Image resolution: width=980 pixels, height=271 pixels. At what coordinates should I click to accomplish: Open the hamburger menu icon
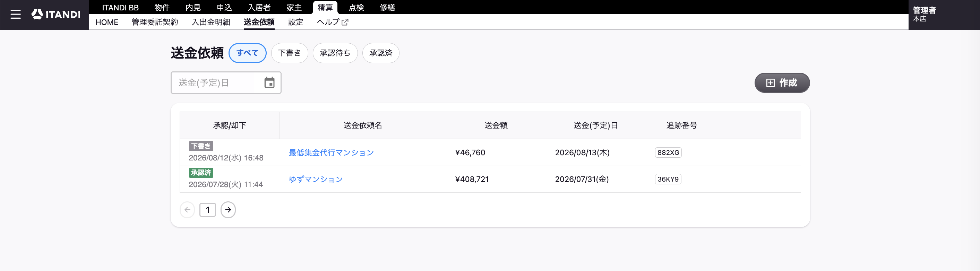pyautogui.click(x=16, y=15)
